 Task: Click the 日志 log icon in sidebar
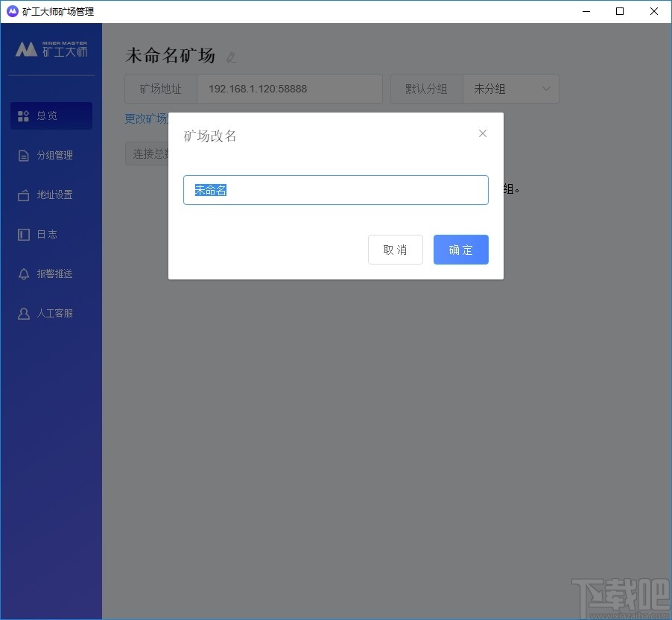23,234
